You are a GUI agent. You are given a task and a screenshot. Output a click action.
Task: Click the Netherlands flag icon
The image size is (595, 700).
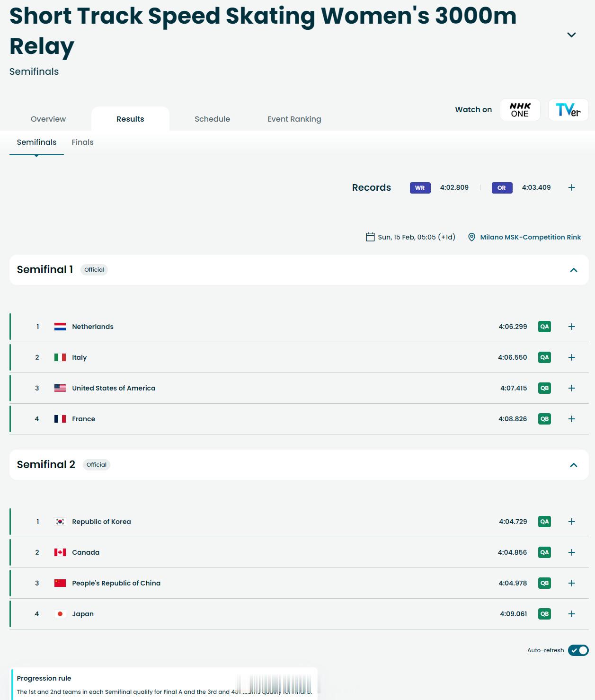[60, 327]
